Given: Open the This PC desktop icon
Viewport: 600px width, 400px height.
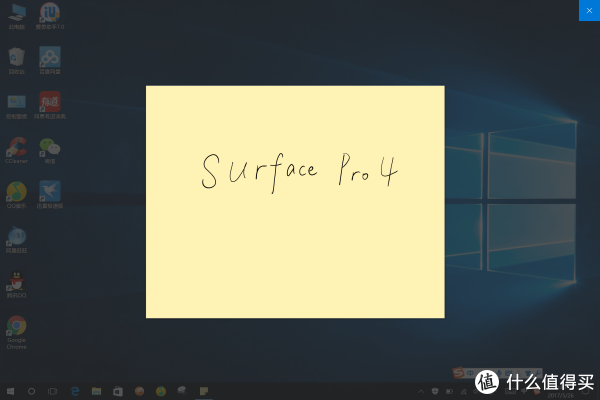Looking at the screenshot, I should tap(16, 16).
